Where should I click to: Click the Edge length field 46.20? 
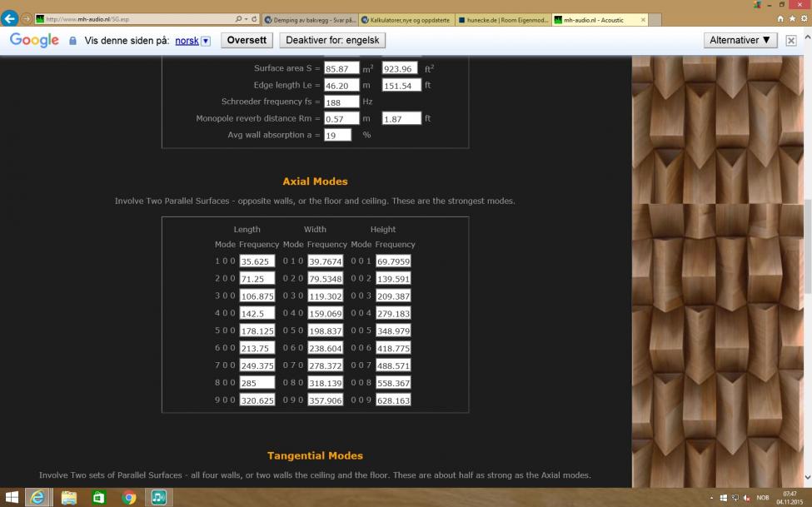[x=341, y=86]
